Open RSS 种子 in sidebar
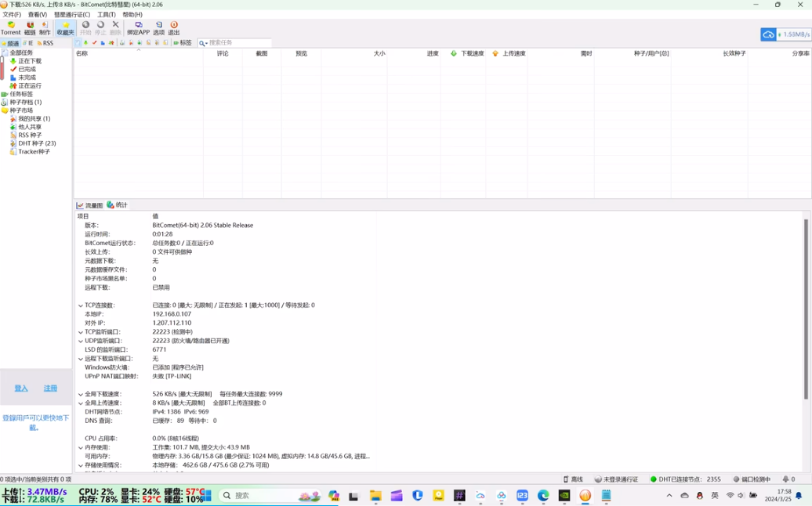The height and width of the screenshot is (506, 812). (x=26, y=135)
